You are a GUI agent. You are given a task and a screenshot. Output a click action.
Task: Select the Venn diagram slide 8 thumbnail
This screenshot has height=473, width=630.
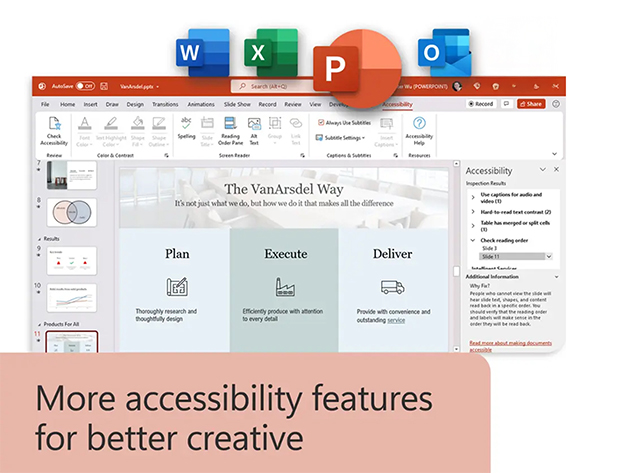(71, 215)
